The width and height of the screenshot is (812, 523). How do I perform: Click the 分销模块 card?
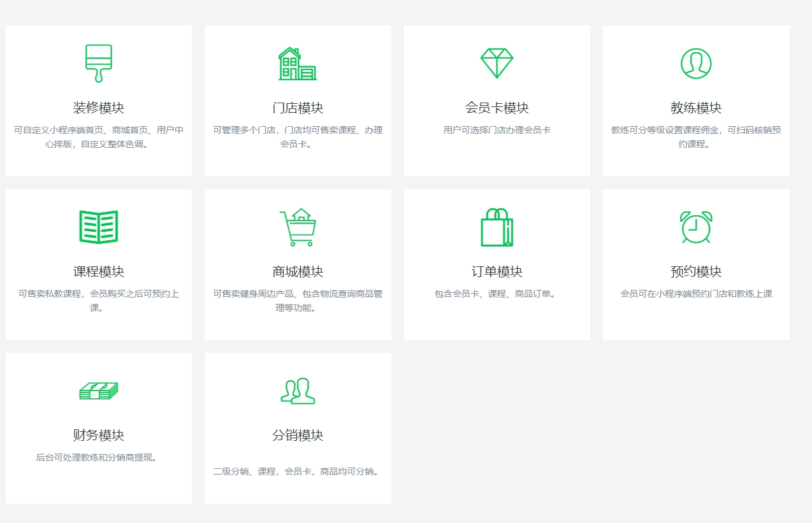(298, 428)
